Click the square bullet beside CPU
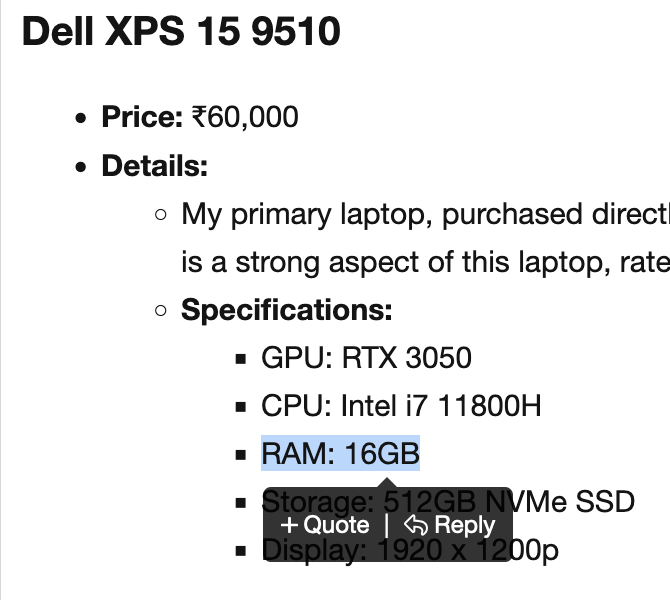Screen dimensions: 670x600 [241, 407]
